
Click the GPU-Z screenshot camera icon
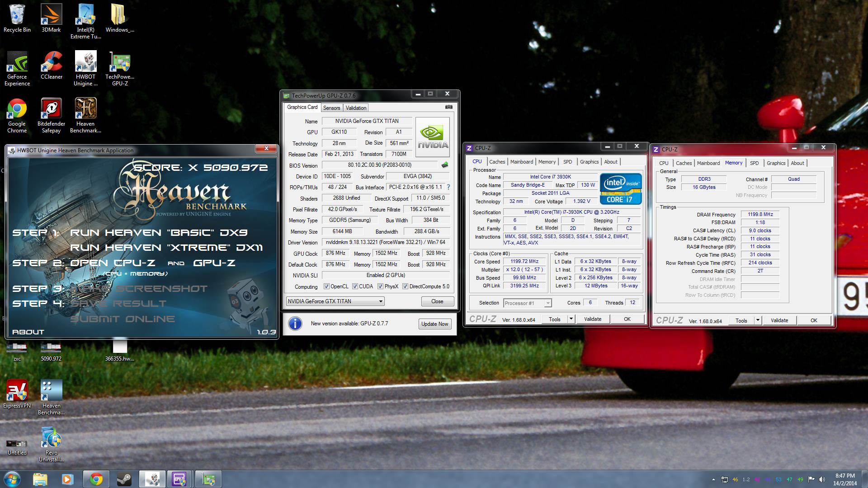tap(448, 107)
